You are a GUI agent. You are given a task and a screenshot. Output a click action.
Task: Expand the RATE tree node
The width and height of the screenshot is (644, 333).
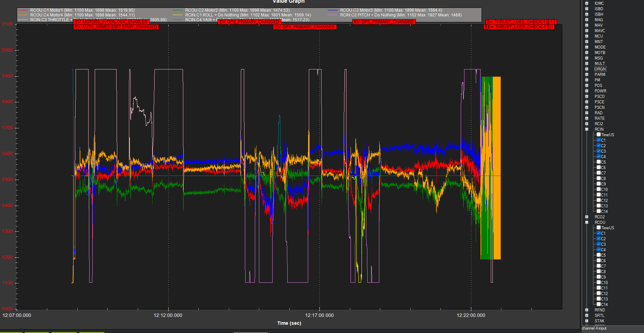pos(587,118)
